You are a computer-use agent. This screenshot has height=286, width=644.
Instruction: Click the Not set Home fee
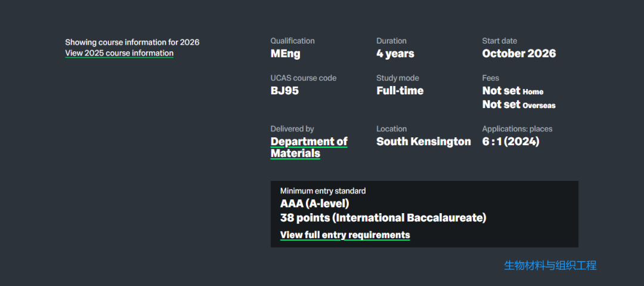[x=512, y=91]
